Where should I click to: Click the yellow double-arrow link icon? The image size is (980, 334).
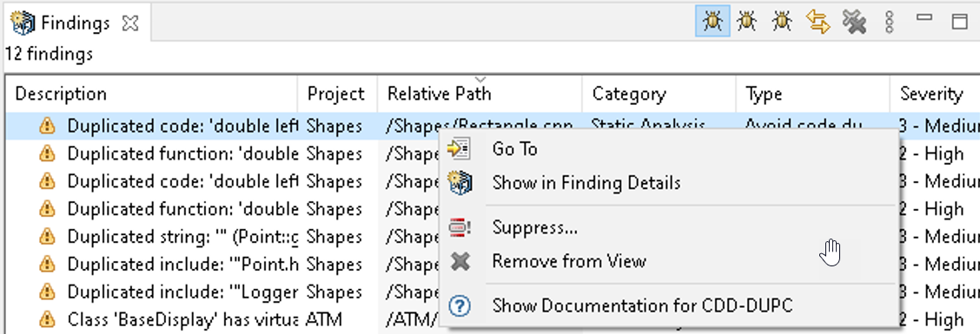[x=818, y=22]
